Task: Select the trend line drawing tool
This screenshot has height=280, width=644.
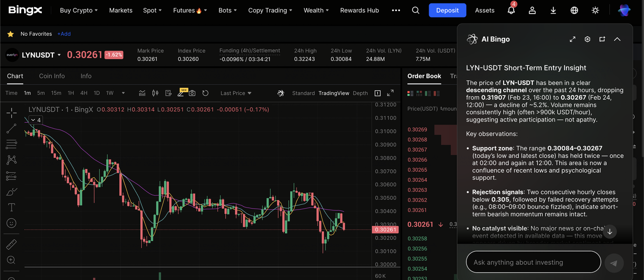Action: click(11, 129)
